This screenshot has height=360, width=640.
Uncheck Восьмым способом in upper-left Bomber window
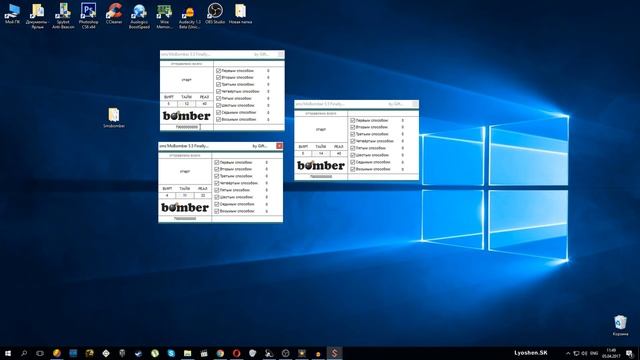[x=218, y=120]
